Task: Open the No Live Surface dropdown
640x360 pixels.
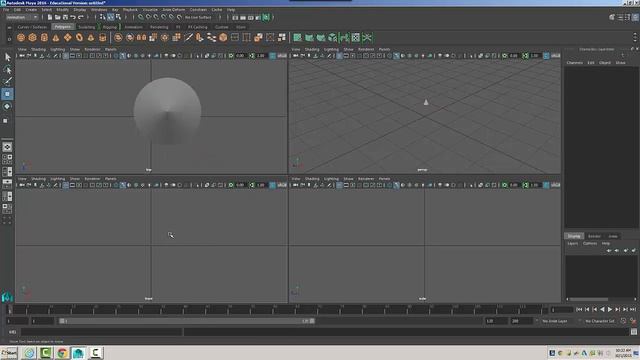Action: coord(198,17)
